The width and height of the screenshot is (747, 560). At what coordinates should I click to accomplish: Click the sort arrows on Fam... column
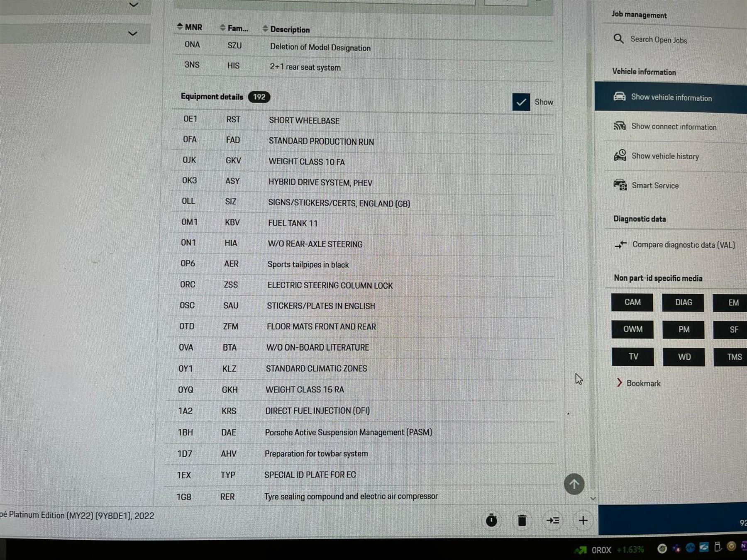[x=223, y=27]
